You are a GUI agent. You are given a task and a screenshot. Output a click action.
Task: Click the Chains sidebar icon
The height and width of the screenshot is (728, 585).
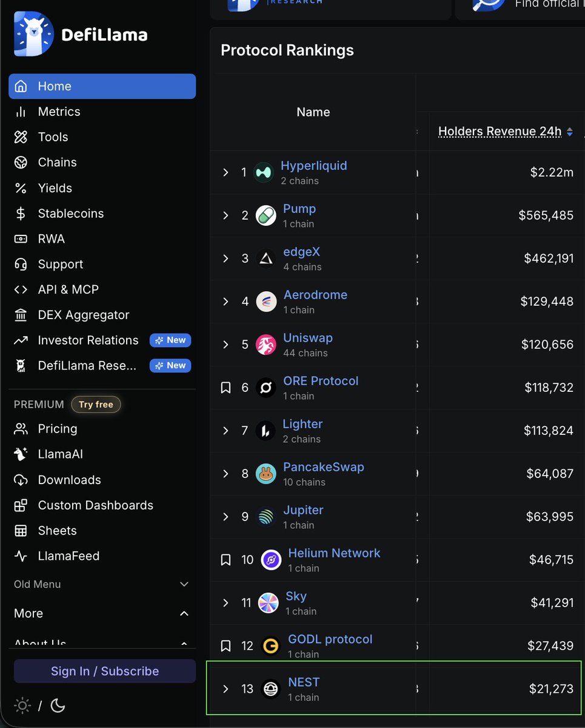21,163
